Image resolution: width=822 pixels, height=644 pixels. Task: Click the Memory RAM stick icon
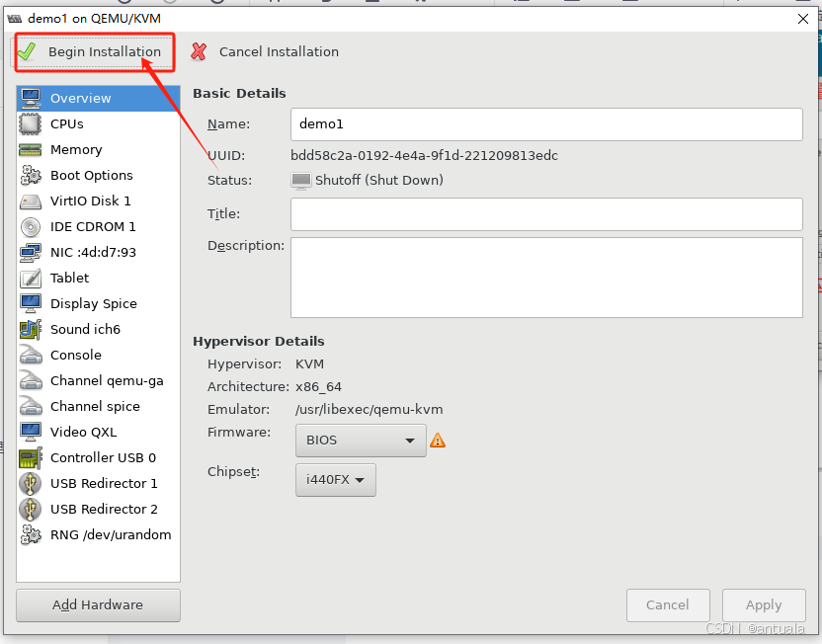tap(31, 150)
